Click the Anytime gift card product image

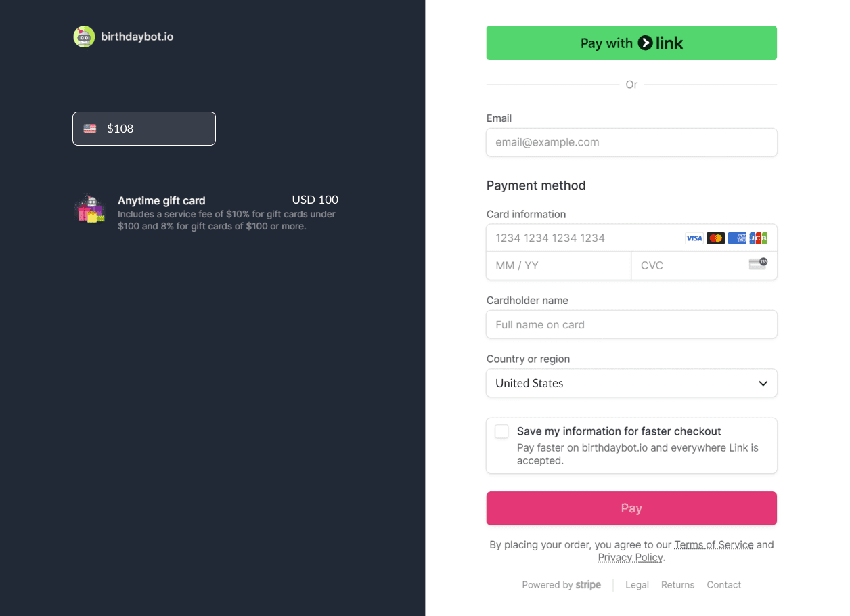(90, 208)
